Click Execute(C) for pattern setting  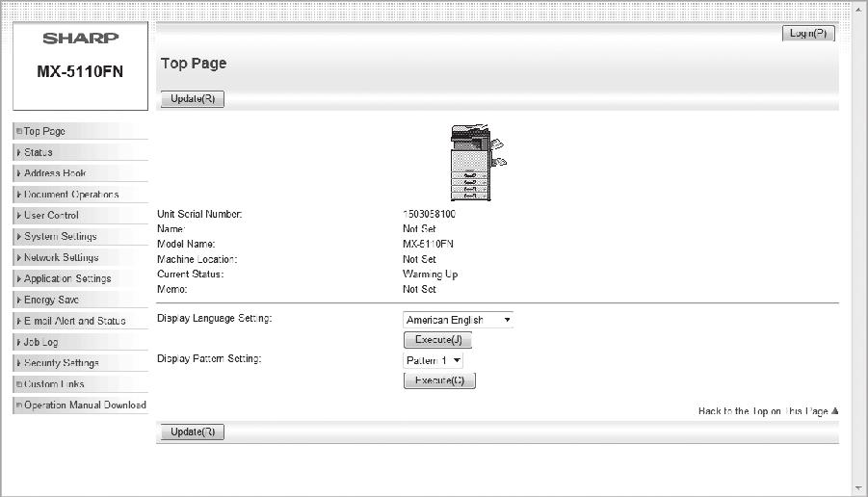pos(439,380)
